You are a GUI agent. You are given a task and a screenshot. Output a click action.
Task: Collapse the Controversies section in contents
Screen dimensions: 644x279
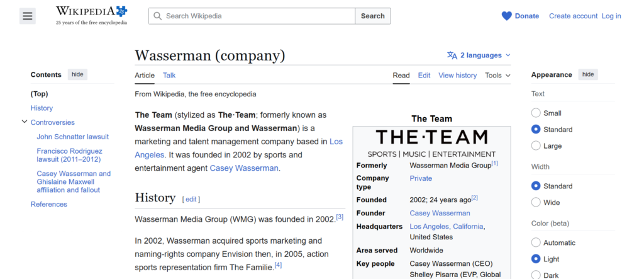coord(25,122)
